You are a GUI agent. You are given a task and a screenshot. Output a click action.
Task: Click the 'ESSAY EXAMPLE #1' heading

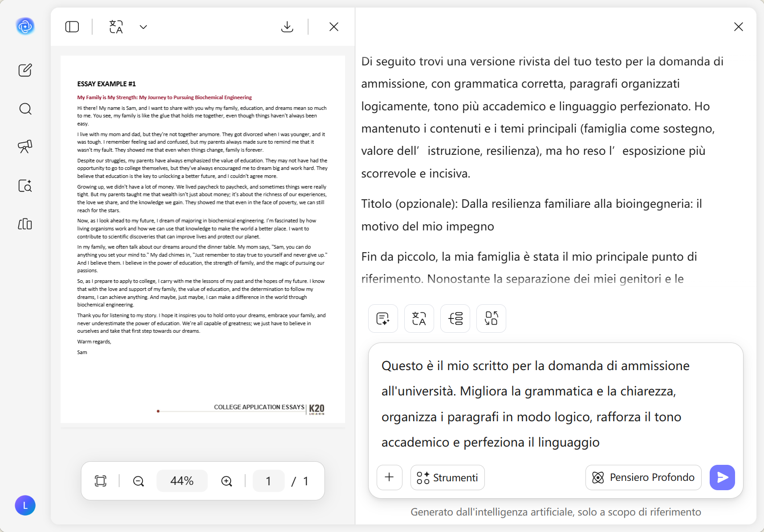click(106, 84)
